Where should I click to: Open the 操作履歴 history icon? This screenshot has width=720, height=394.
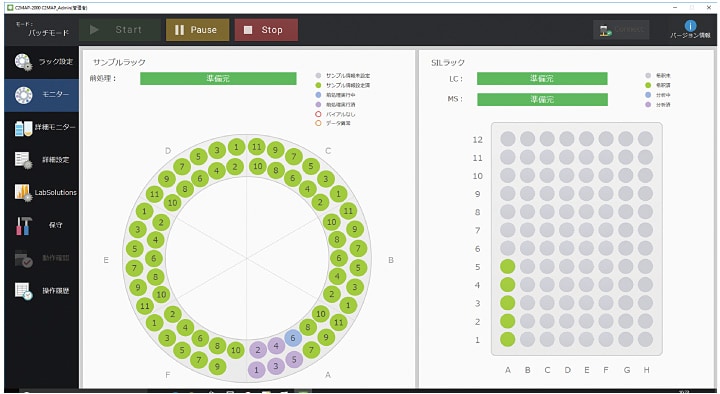pyautogui.click(x=23, y=291)
